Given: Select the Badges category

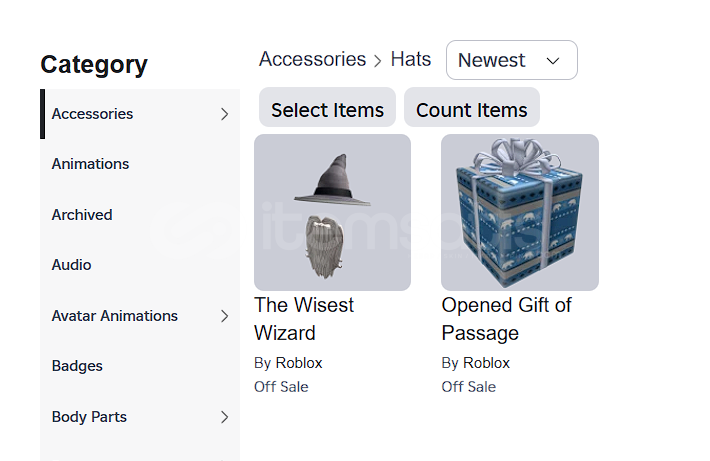Looking at the screenshot, I should [77, 366].
